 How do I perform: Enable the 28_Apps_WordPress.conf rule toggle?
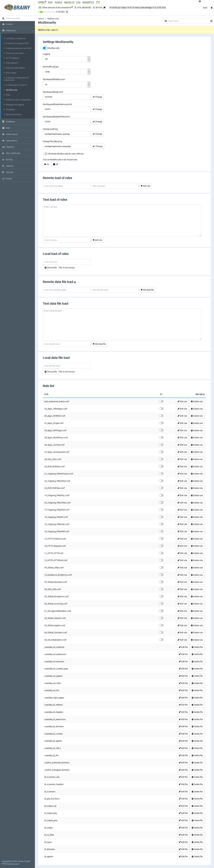coord(161,437)
